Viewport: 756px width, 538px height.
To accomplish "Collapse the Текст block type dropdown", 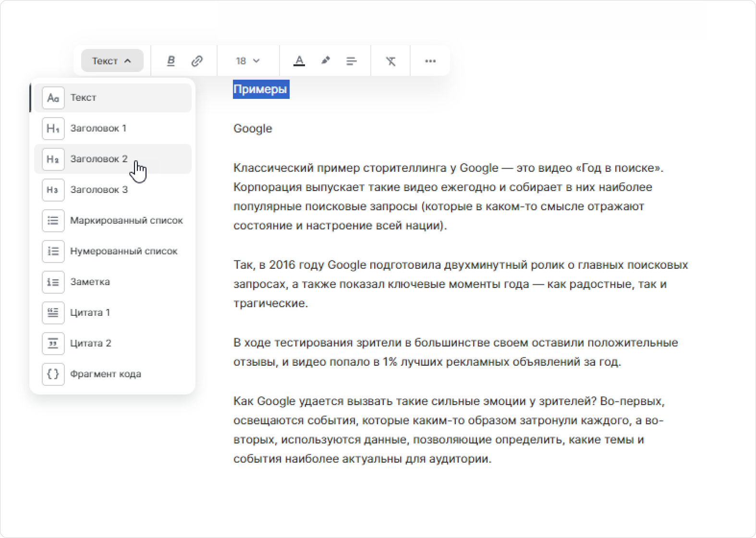I will pos(112,61).
